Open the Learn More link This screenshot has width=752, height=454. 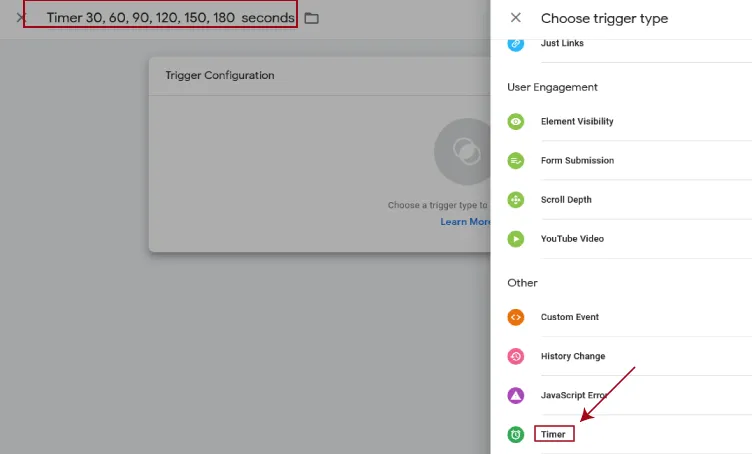465,222
